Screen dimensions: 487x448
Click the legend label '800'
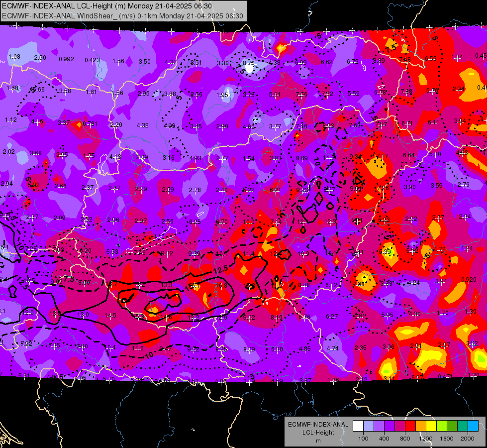click(405, 439)
